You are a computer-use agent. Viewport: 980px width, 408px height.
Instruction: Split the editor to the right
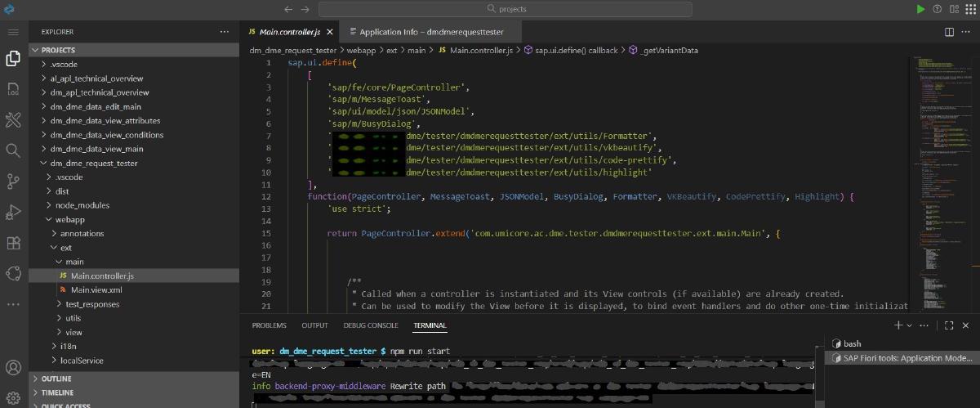(949, 32)
